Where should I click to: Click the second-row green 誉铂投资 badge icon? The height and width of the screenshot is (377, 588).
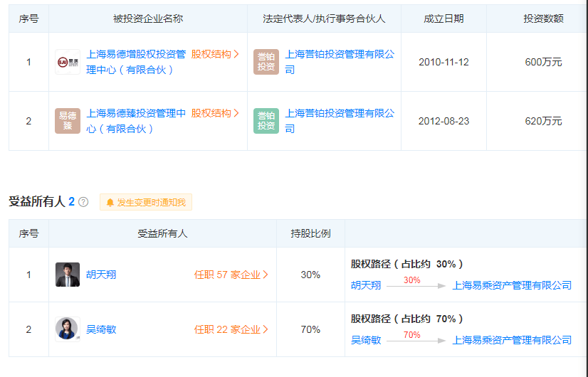coord(266,121)
